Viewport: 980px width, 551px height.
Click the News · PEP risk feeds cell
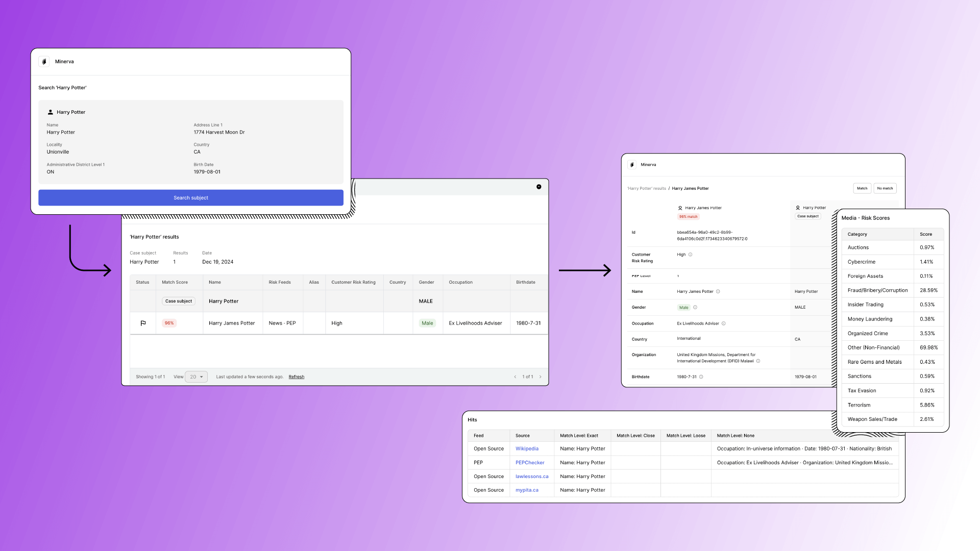(282, 323)
